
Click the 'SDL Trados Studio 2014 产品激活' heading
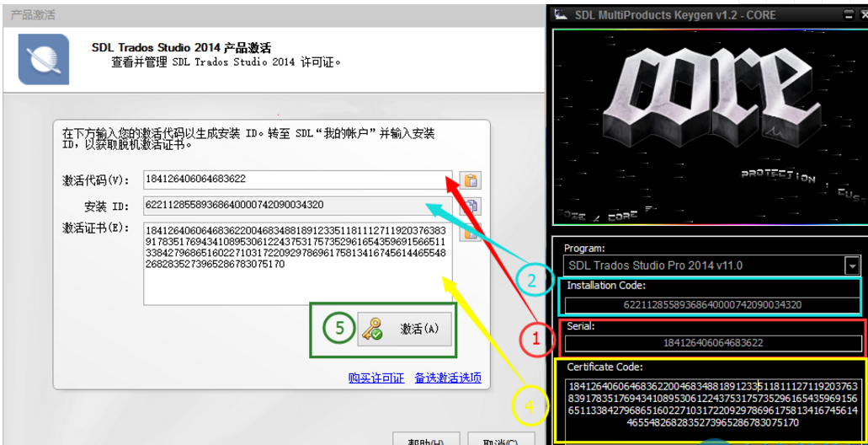point(182,48)
